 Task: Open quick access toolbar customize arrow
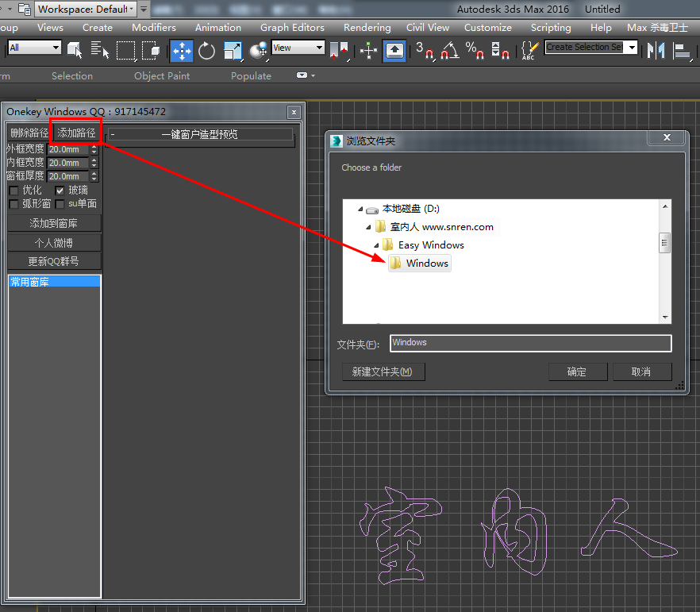(x=144, y=9)
